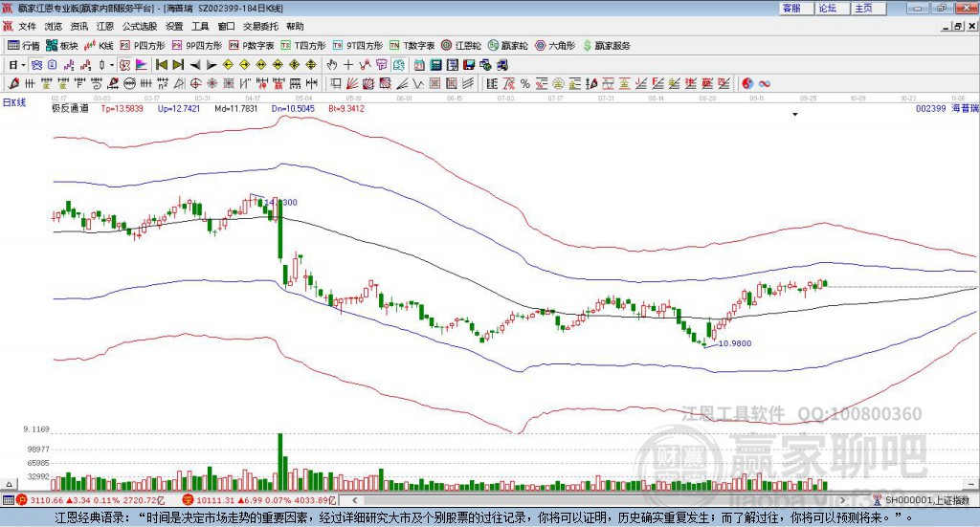Select the hand pan tool
The height and width of the screenshot is (527, 980).
click(332, 65)
